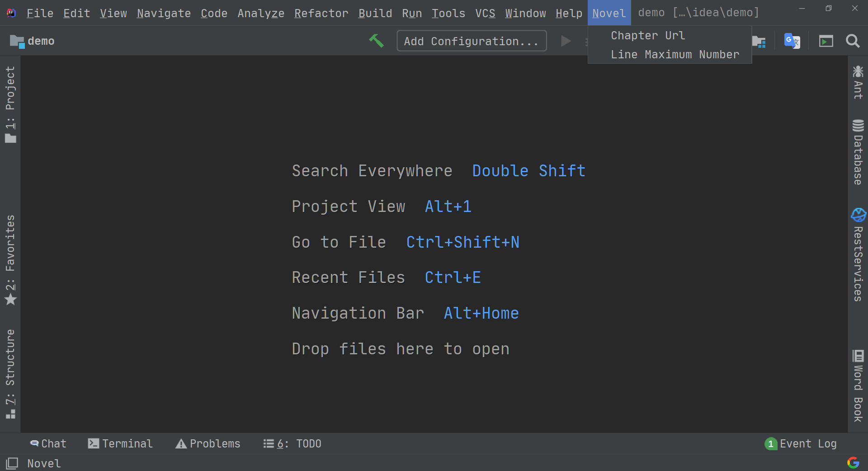The image size is (868, 471).
Task: Open the Terminal panel
Action: pos(120,443)
